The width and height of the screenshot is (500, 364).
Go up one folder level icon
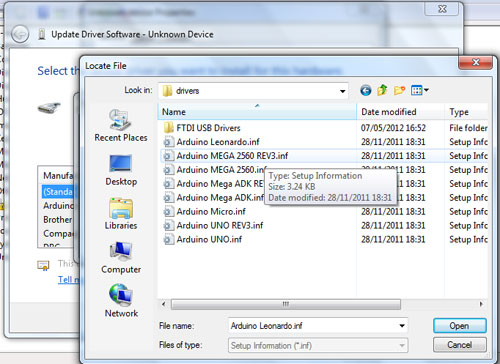[382, 90]
